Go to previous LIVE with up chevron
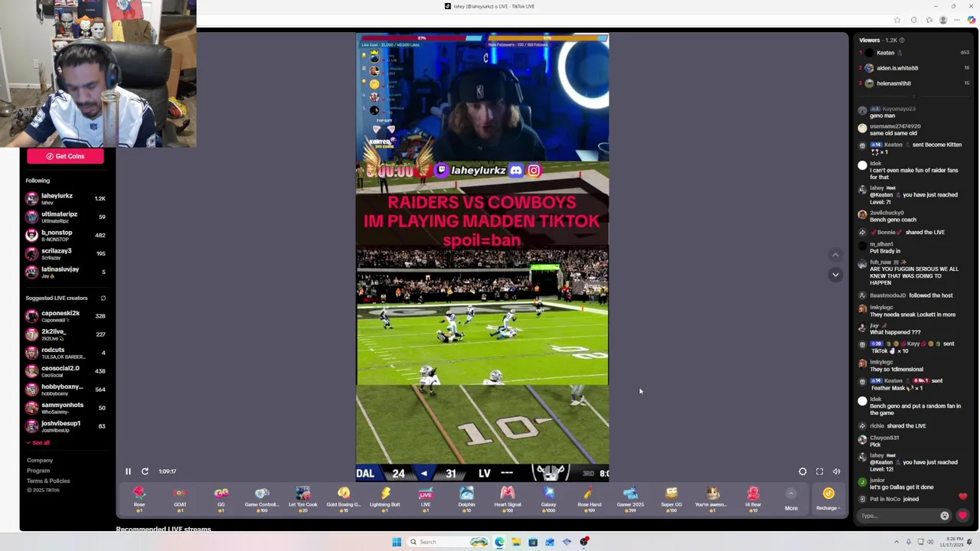The height and width of the screenshot is (551, 980). (835, 255)
